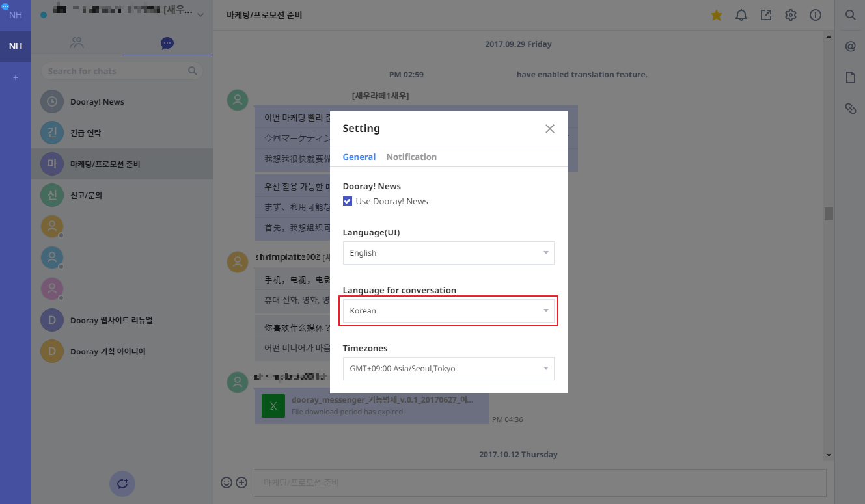Screen dimensions: 865x504
Task: Click the notification bell icon
Action: (x=741, y=15)
